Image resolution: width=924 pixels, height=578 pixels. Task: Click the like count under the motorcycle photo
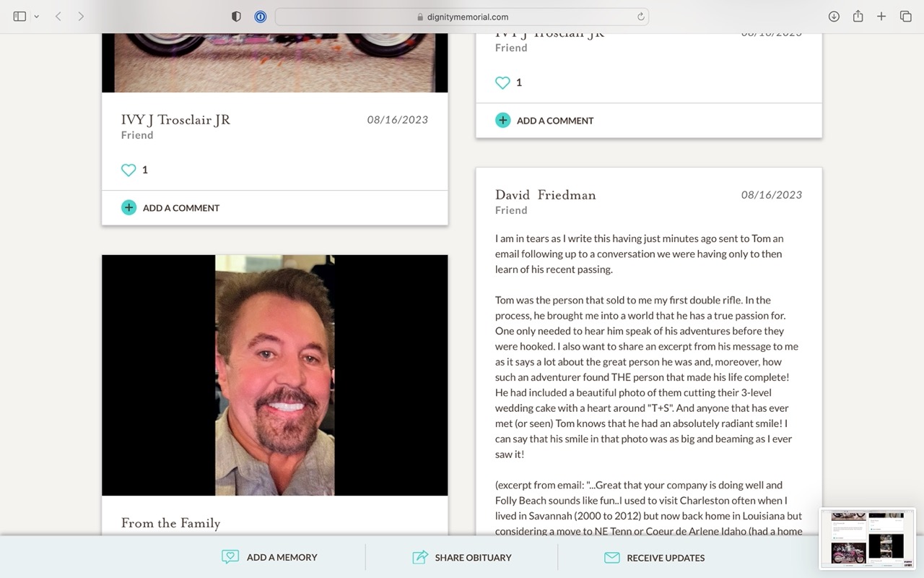[145, 170]
